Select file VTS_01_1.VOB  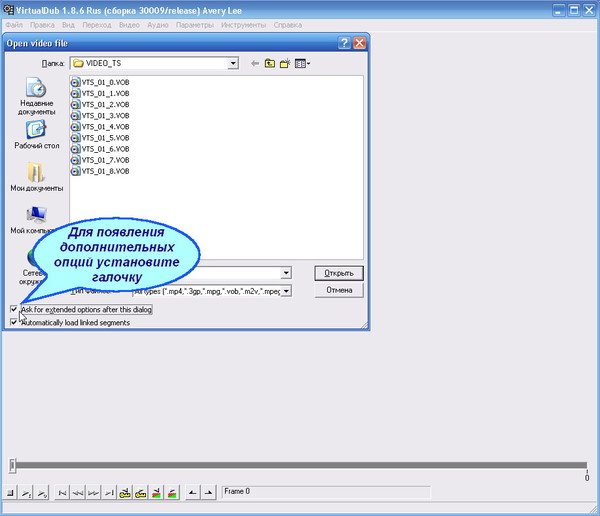click(x=100, y=93)
